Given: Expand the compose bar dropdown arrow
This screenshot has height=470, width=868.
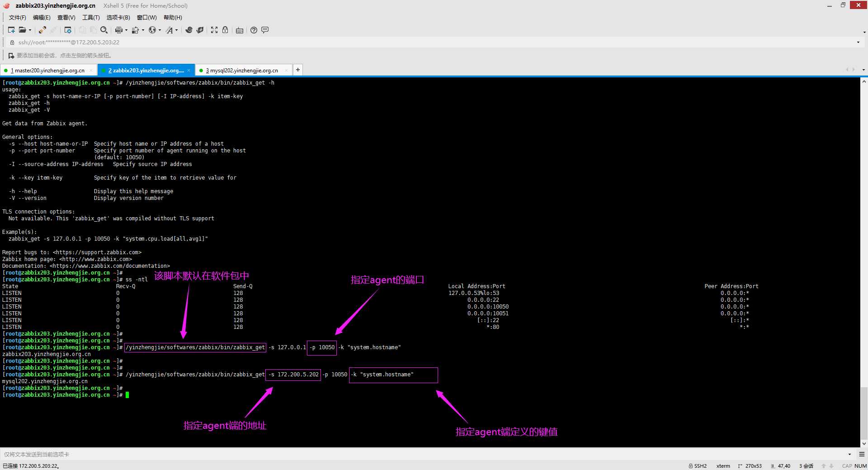Looking at the screenshot, I should [x=849, y=454].
